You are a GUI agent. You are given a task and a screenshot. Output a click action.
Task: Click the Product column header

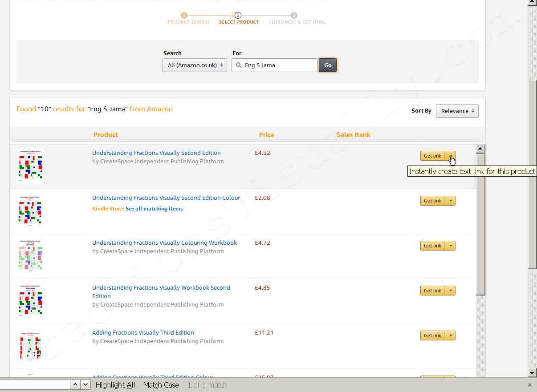[x=106, y=135]
